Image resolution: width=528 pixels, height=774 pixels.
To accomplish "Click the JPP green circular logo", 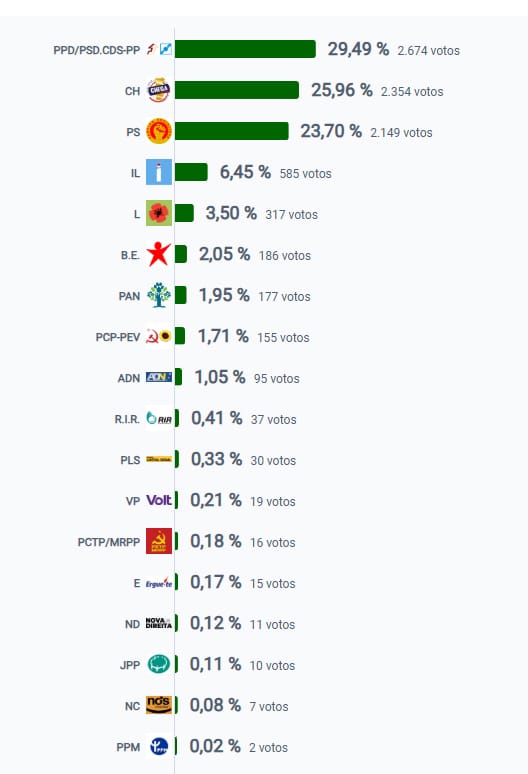I will pos(159,664).
